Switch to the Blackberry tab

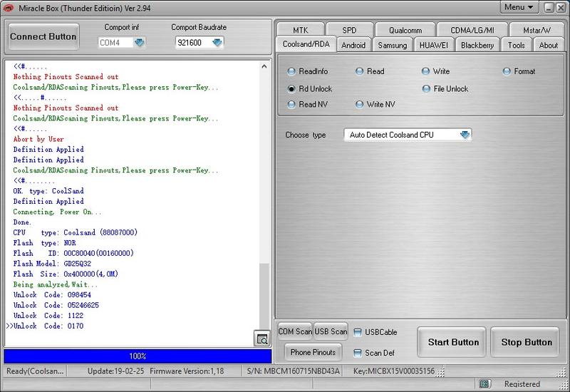pyautogui.click(x=477, y=45)
